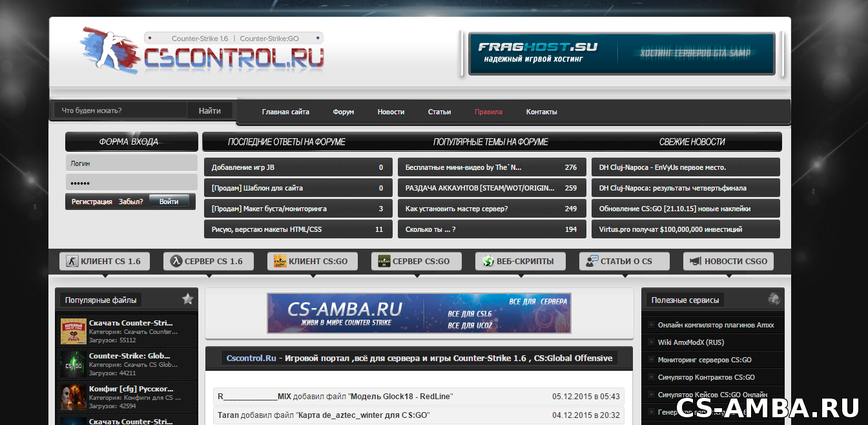The width and height of the screenshot is (868, 425).
Task: Select the 'Статьи' menu item
Action: tap(439, 112)
